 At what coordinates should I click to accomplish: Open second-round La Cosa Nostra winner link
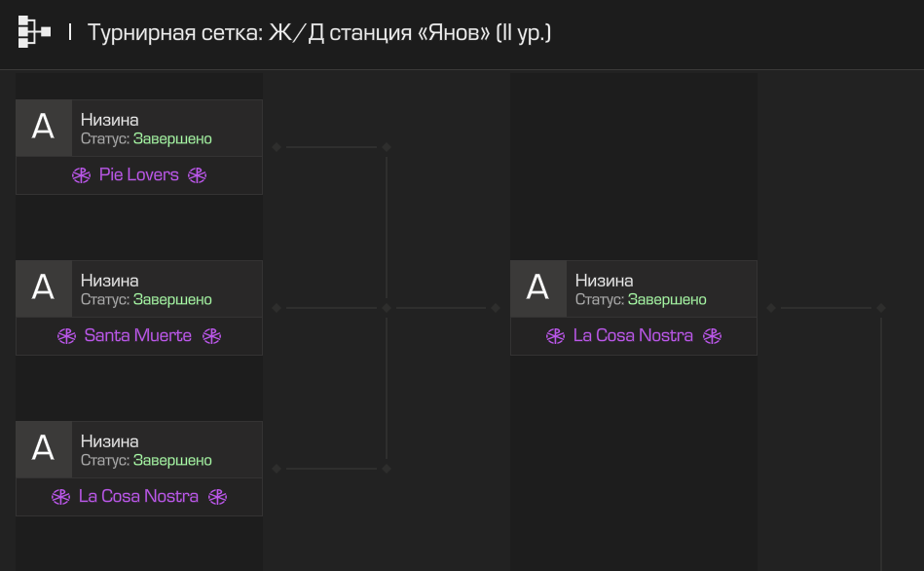coord(634,335)
